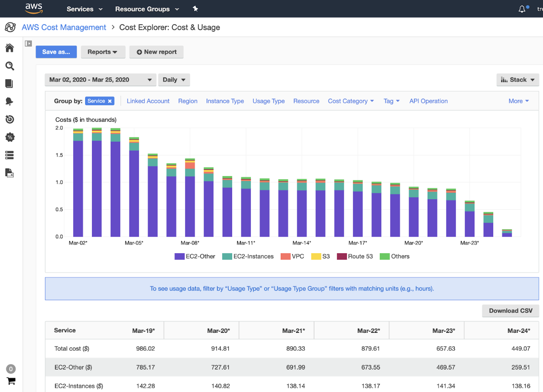Image resolution: width=543 pixels, height=392 pixels.
Task: Click total cost value 449.07
Action: [520, 349]
